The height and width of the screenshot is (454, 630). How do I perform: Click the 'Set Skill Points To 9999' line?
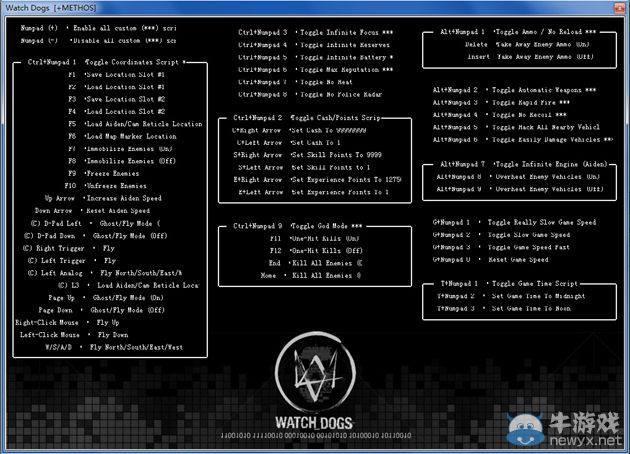[x=307, y=155]
